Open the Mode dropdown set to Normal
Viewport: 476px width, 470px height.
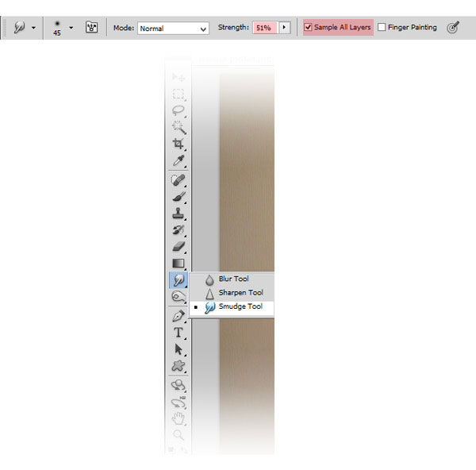(173, 29)
